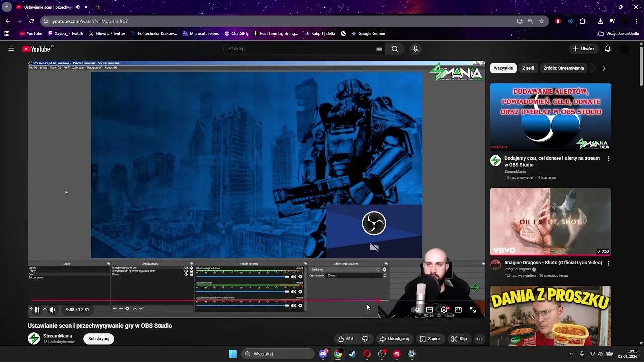This screenshot has width=644, height=362.
Task: Open the alerts OBS Studio video thumbnail
Action: 550,117
